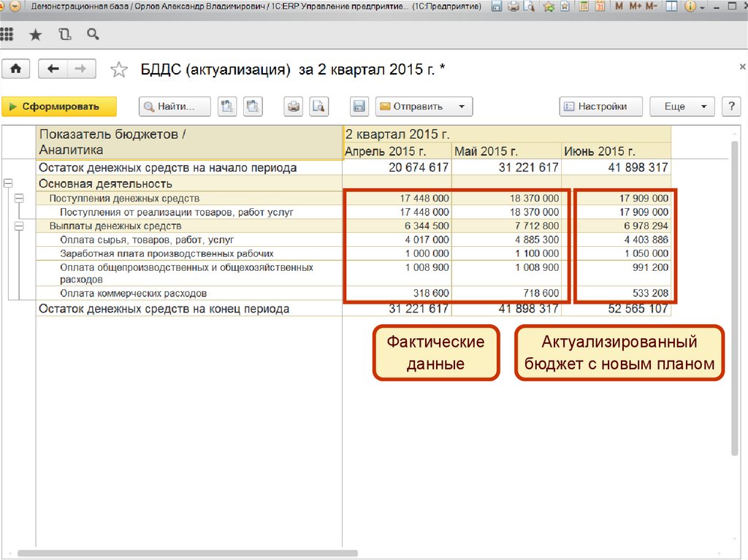Add report to favorites via star outline
The width and height of the screenshot is (748, 560).
pyautogui.click(x=118, y=69)
